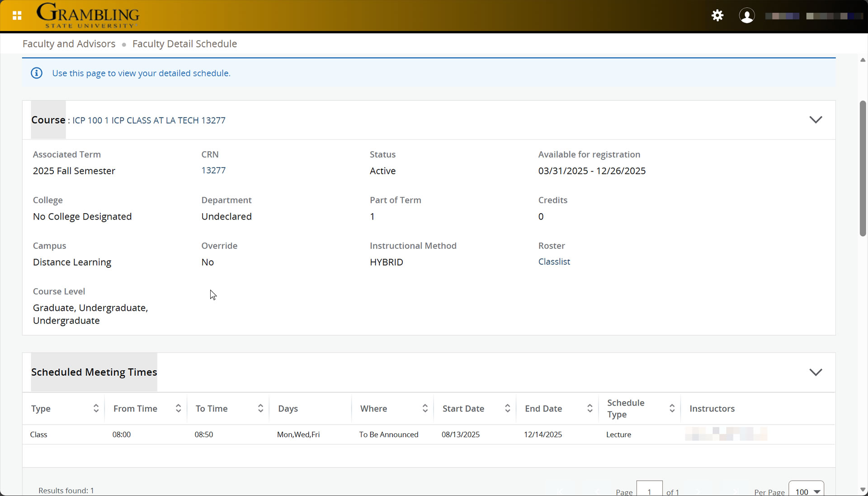The width and height of the screenshot is (868, 496).
Task: Sort the End Date column
Action: pos(590,408)
